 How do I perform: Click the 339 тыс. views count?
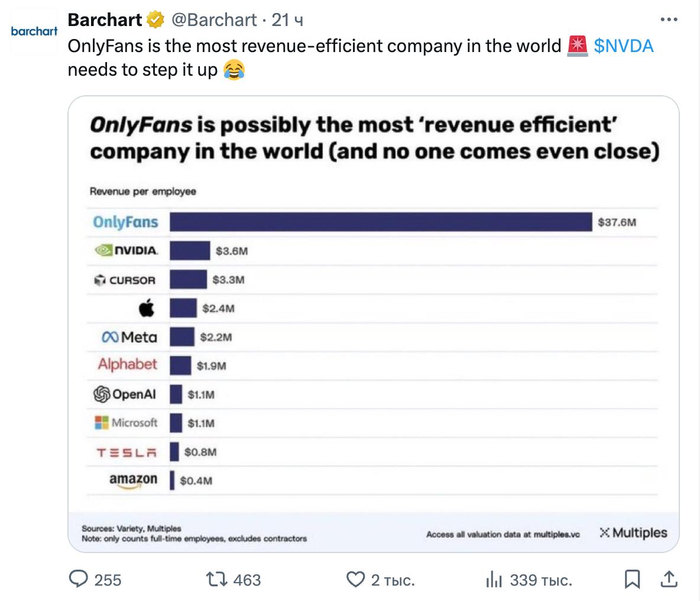point(541,580)
